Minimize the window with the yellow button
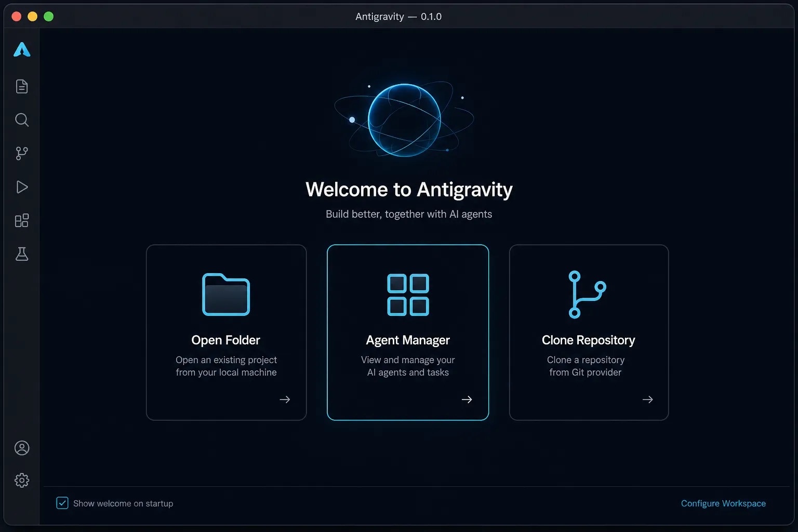The image size is (798, 532). coord(32,17)
